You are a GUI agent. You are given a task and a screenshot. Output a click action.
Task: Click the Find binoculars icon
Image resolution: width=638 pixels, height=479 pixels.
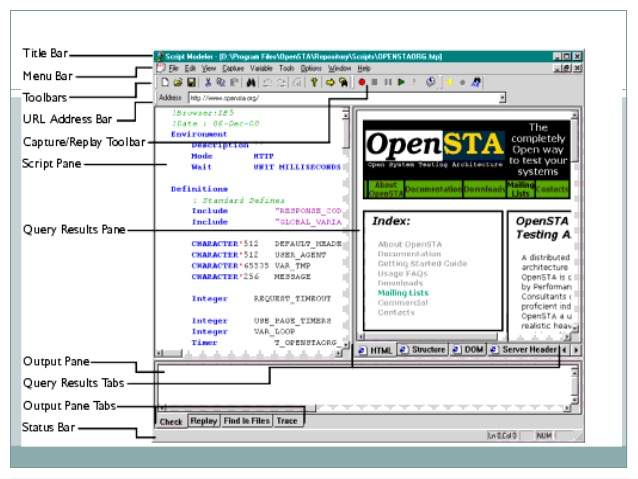251,83
